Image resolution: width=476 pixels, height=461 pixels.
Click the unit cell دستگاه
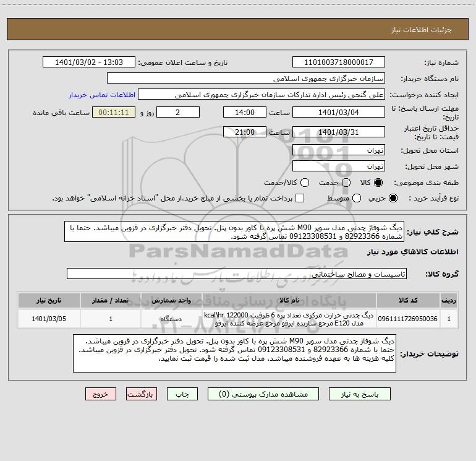point(171,319)
